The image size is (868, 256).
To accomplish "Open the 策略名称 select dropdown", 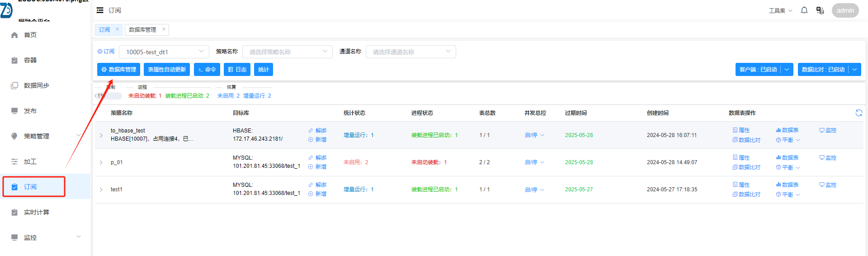I will [288, 52].
